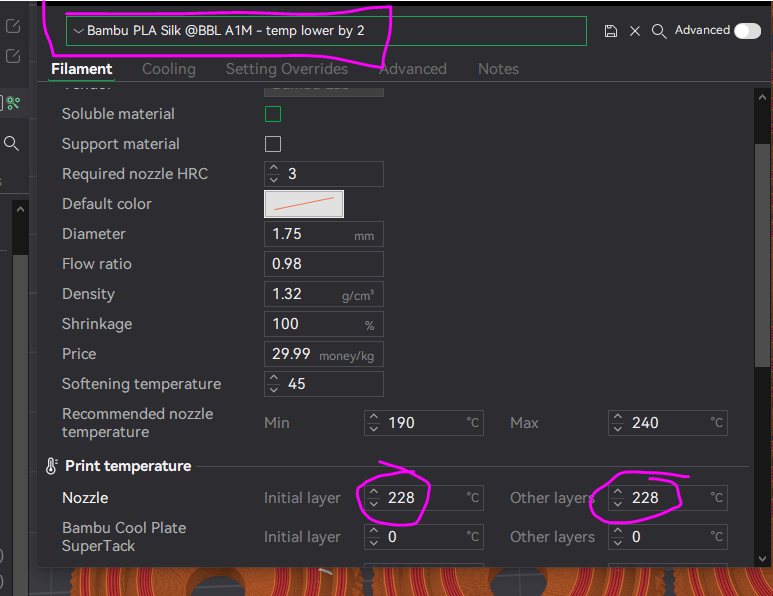Click the Required nozzle HRC field
The height and width of the screenshot is (596, 773).
click(324, 174)
